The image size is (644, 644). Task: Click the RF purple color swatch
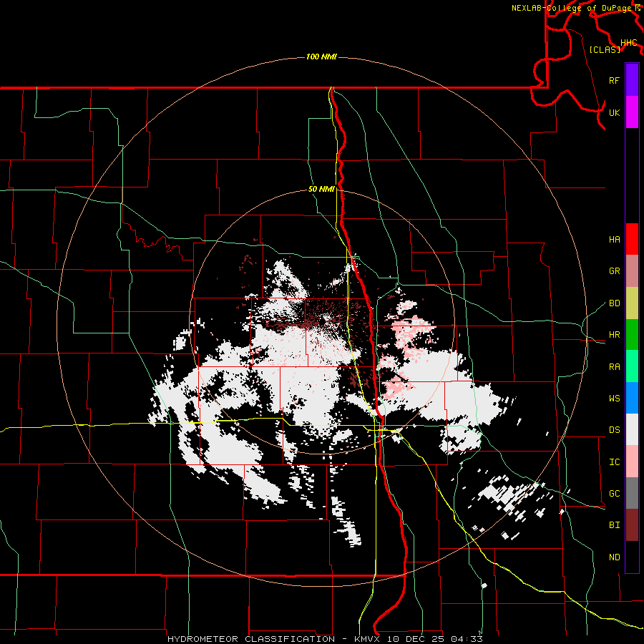coord(632,80)
